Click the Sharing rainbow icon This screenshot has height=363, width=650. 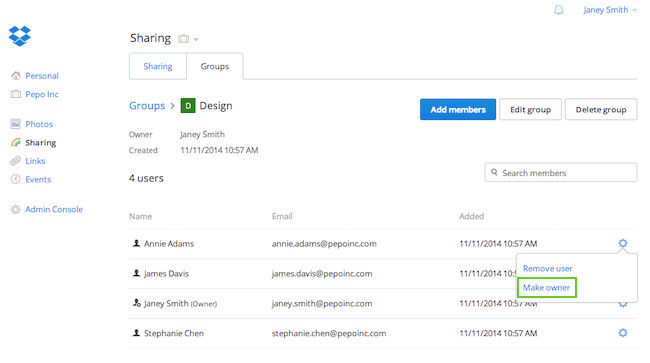point(16,143)
